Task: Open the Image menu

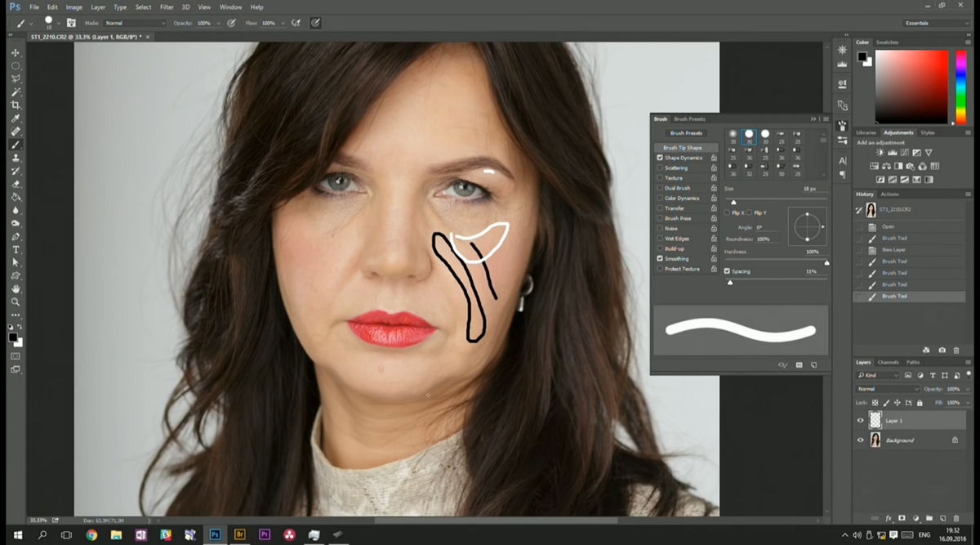Action: (x=73, y=7)
